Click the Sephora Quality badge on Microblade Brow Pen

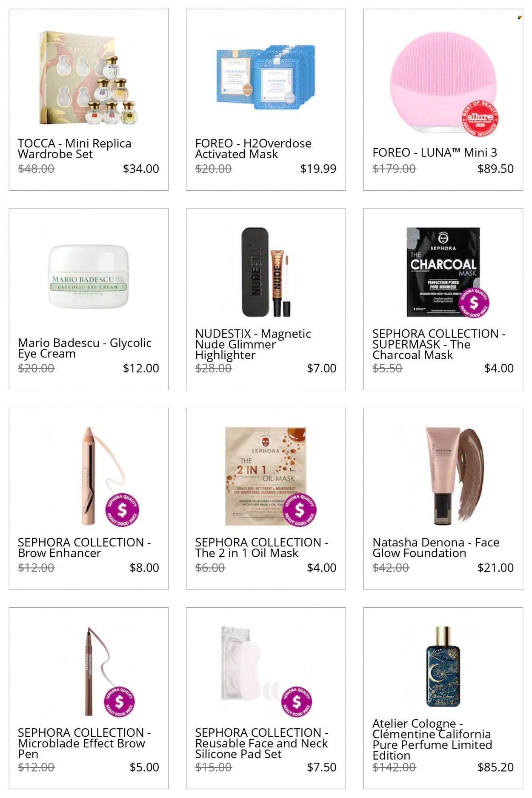pyautogui.click(x=119, y=702)
